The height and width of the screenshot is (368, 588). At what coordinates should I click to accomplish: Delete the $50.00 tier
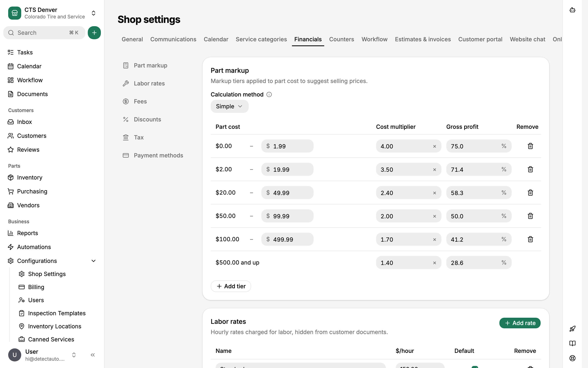(x=530, y=216)
